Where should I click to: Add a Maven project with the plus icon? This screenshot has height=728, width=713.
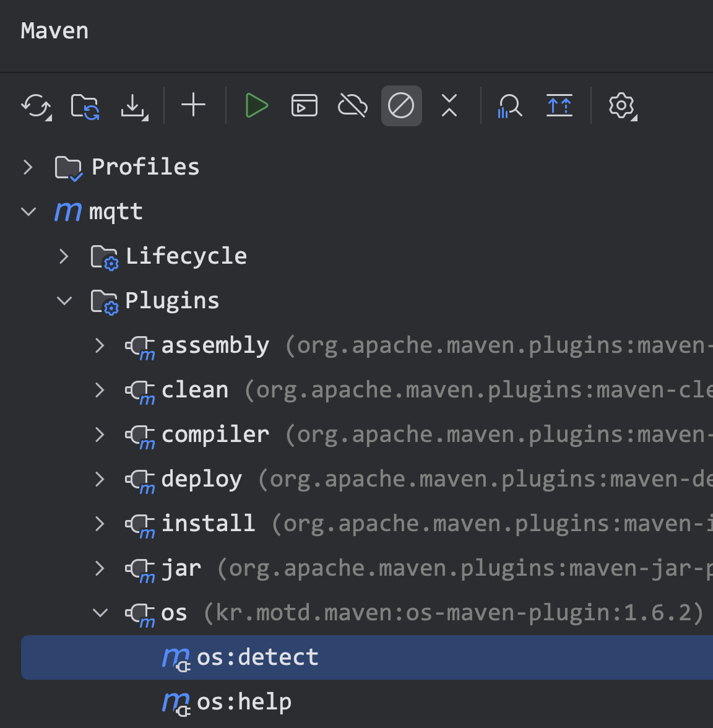pos(193,105)
